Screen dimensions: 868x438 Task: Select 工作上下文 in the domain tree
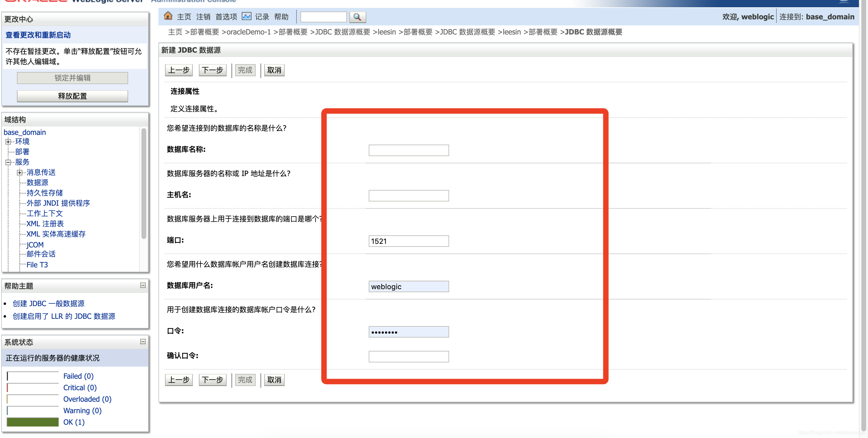click(45, 214)
